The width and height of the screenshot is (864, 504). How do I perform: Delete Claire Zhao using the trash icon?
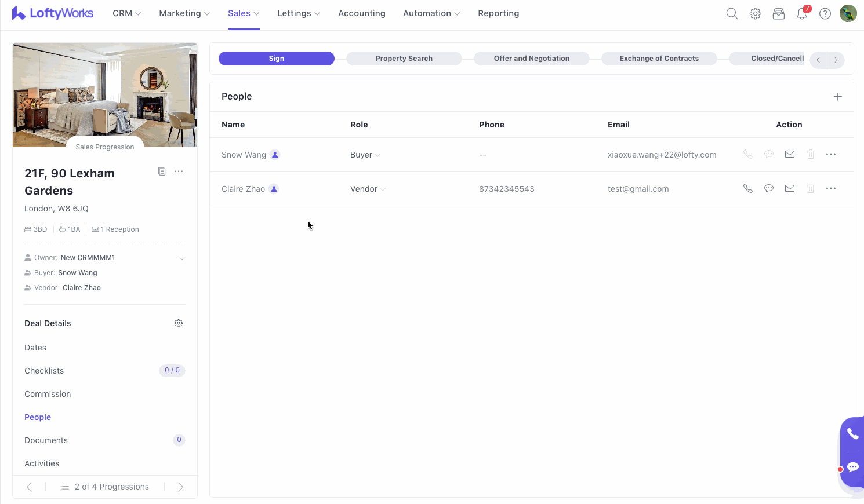click(x=811, y=188)
